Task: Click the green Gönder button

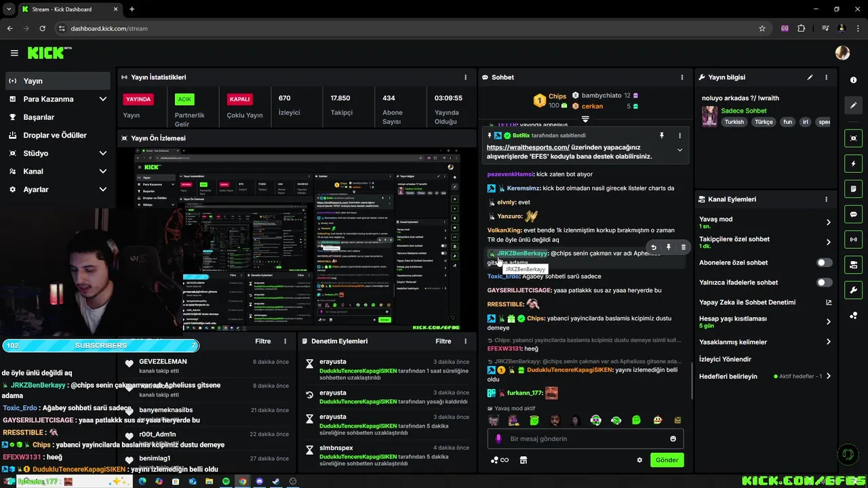Action: [667, 460]
